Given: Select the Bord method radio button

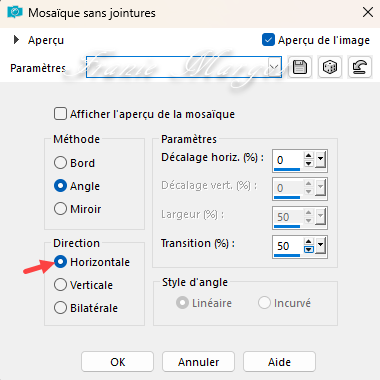Looking at the screenshot, I should point(60,163).
